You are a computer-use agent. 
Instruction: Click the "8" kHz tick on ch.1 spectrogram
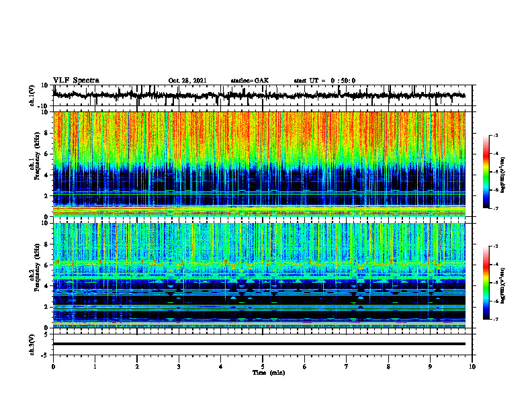[x=46, y=133]
